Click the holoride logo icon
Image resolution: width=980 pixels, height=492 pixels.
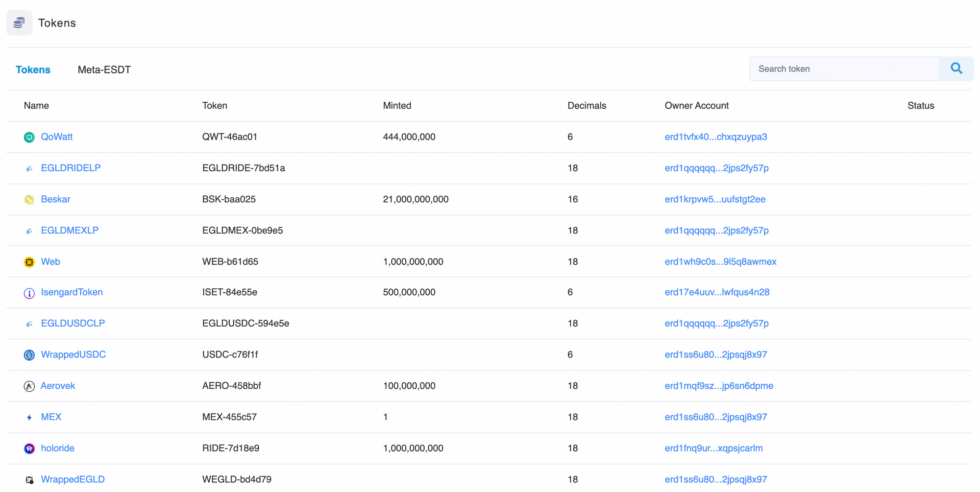click(x=29, y=448)
